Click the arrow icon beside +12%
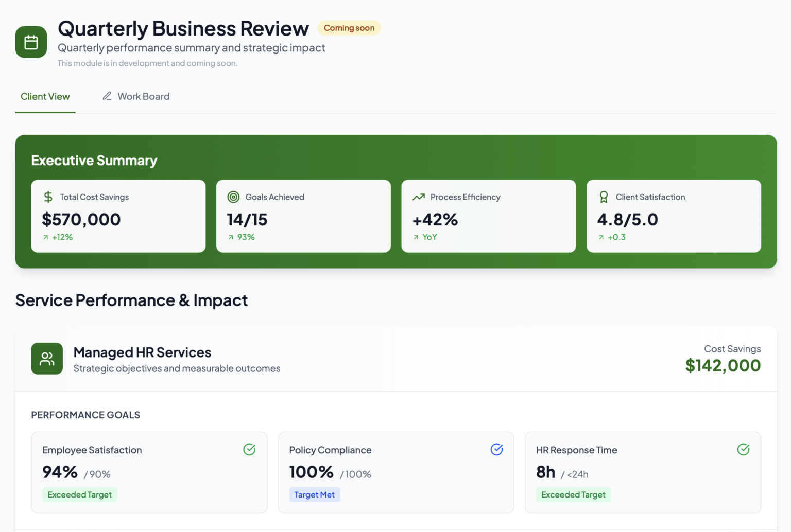Screen dimensions: 791x532 pyautogui.click(x=46, y=237)
